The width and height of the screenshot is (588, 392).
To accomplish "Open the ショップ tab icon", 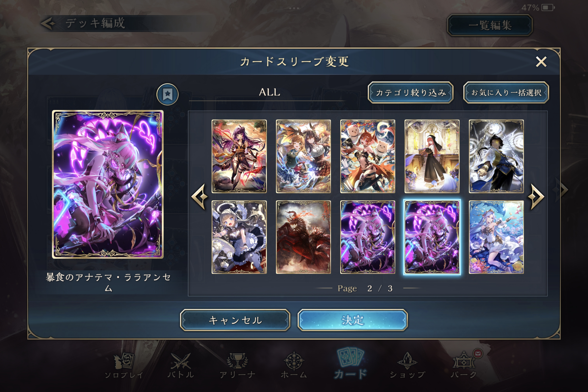I will click(407, 365).
